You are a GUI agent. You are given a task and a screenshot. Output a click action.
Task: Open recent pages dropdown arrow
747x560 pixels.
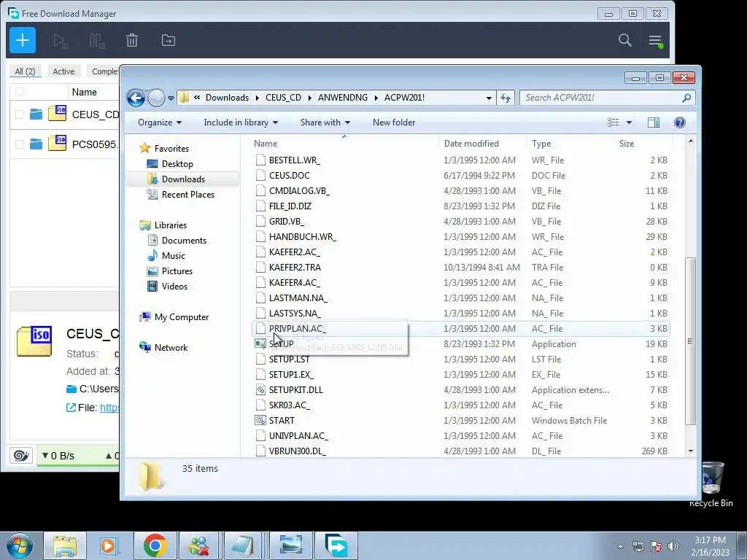click(171, 98)
